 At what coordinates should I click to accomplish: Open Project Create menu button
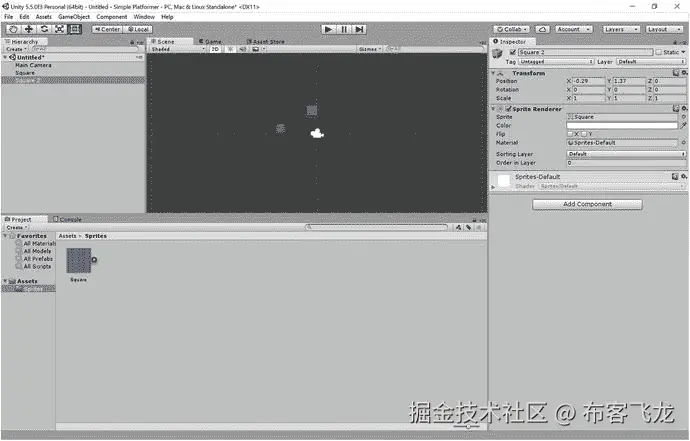(x=16, y=227)
